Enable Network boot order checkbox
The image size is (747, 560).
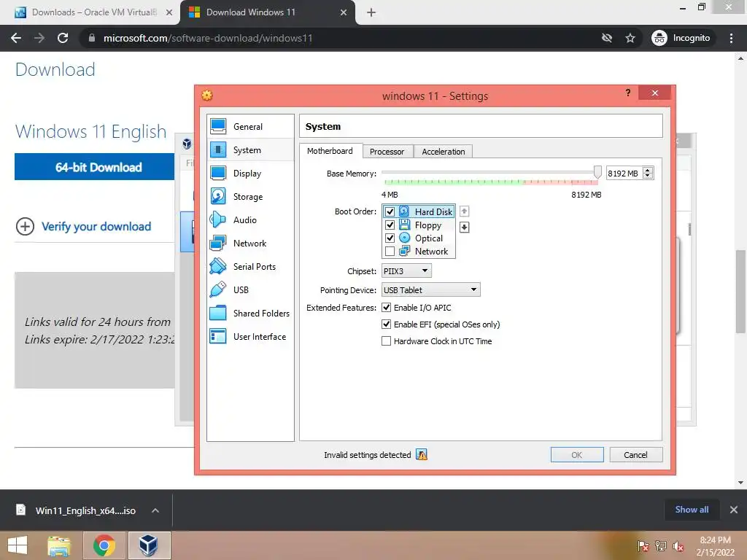point(390,252)
